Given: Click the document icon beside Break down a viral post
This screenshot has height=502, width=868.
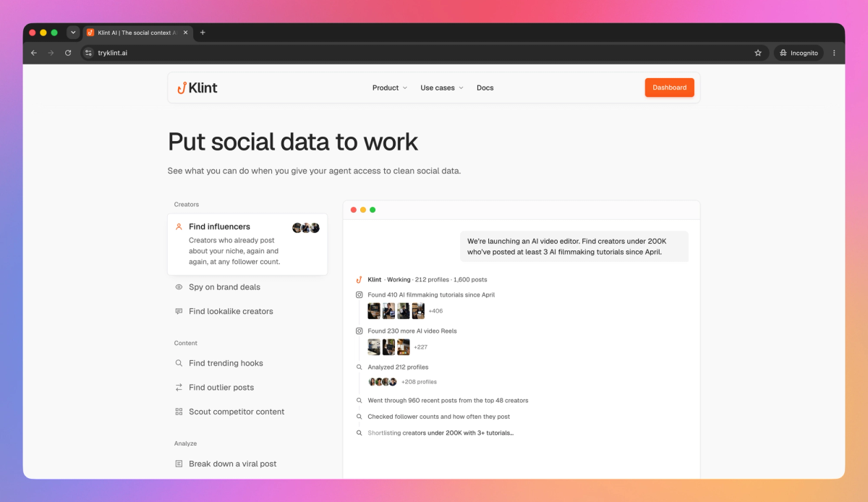Looking at the screenshot, I should [179, 464].
